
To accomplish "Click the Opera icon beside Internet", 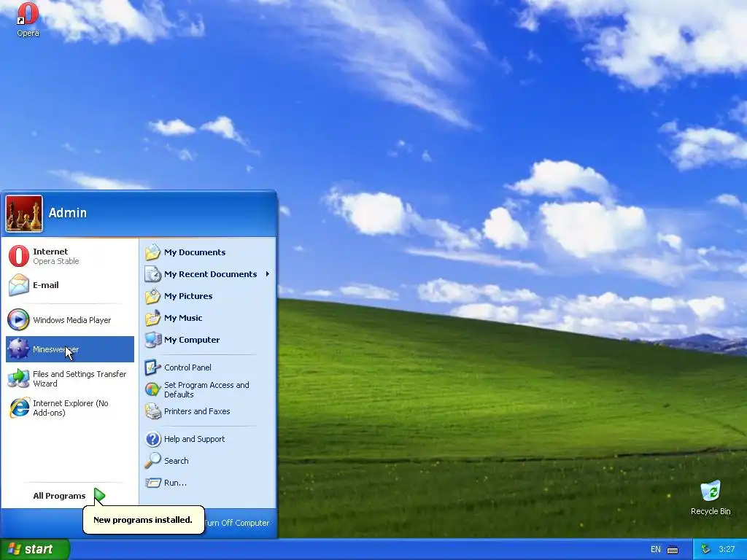I will 18,256.
